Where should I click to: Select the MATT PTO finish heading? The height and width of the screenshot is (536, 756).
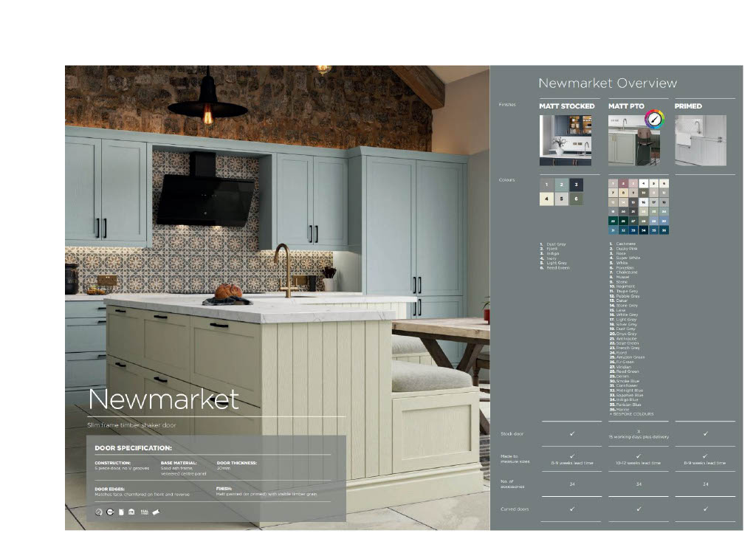tap(626, 106)
